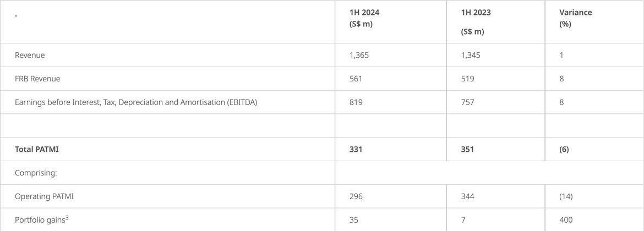Click the 819 EBITDA value
Viewport: 644px width, 231px height.
tap(356, 102)
